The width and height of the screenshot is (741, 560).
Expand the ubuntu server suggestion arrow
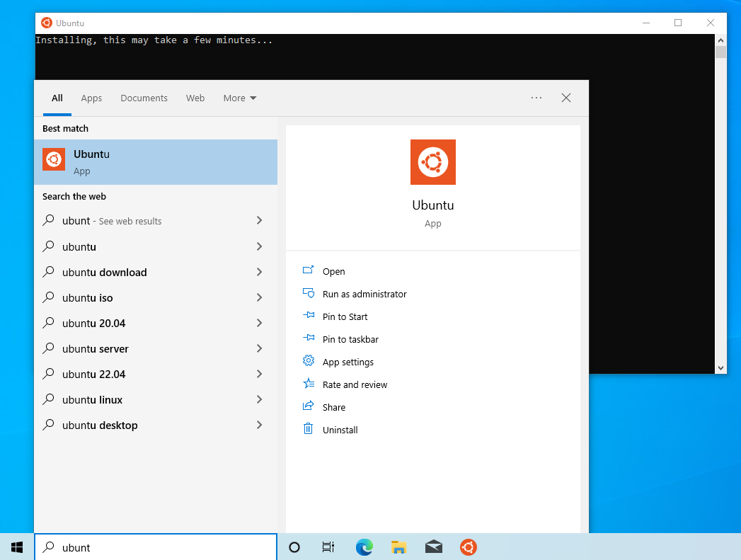pyautogui.click(x=259, y=348)
